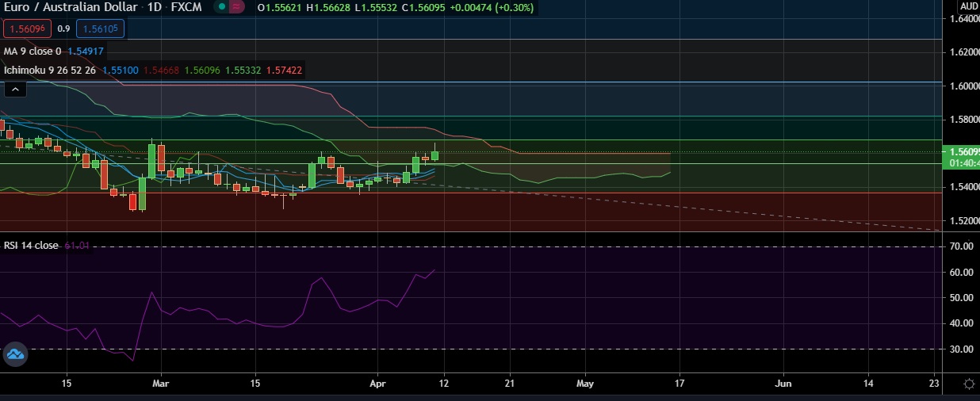
Task: Click the Ichimoku value 1.57422
Action: [x=285, y=71]
